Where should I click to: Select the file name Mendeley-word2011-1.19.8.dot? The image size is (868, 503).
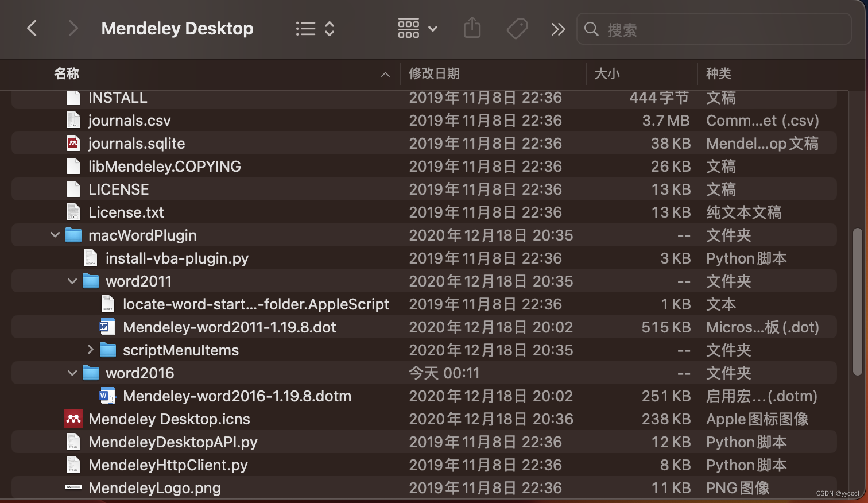[x=230, y=327]
